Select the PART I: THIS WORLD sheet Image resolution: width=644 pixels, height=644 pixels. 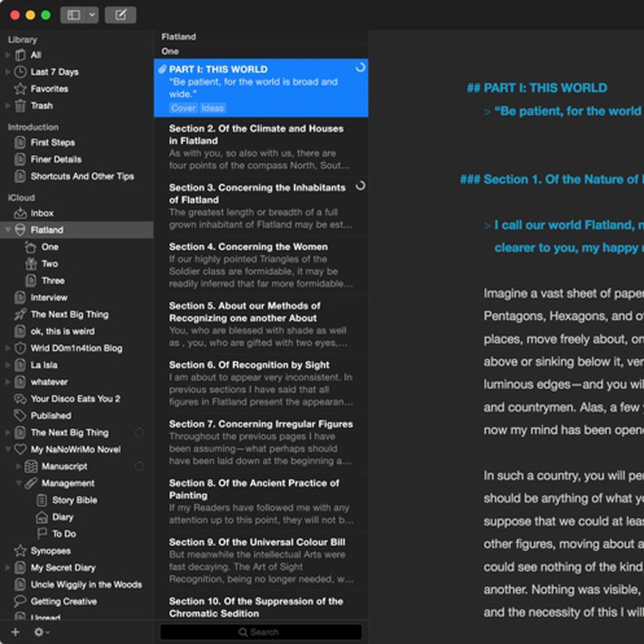pos(261,88)
